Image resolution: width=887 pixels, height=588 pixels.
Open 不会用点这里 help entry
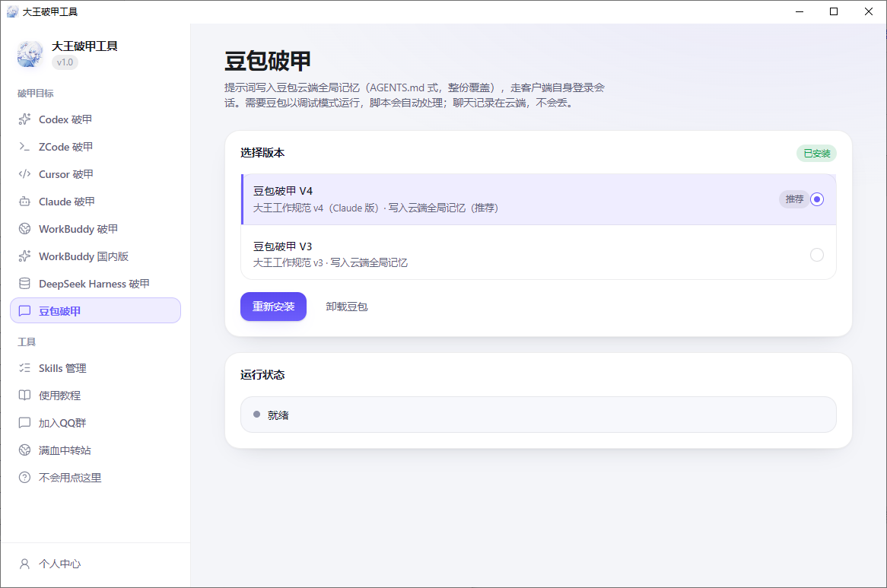click(95, 477)
